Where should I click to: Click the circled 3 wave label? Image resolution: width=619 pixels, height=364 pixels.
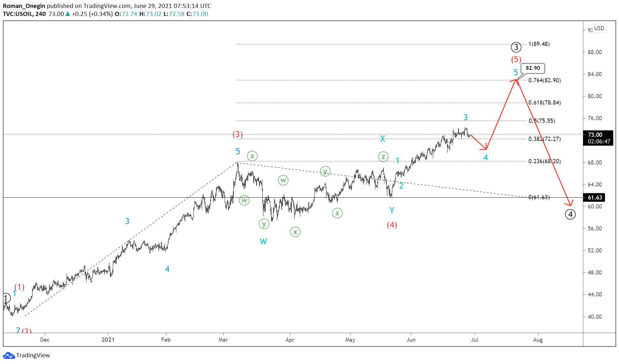tap(516, 47)
